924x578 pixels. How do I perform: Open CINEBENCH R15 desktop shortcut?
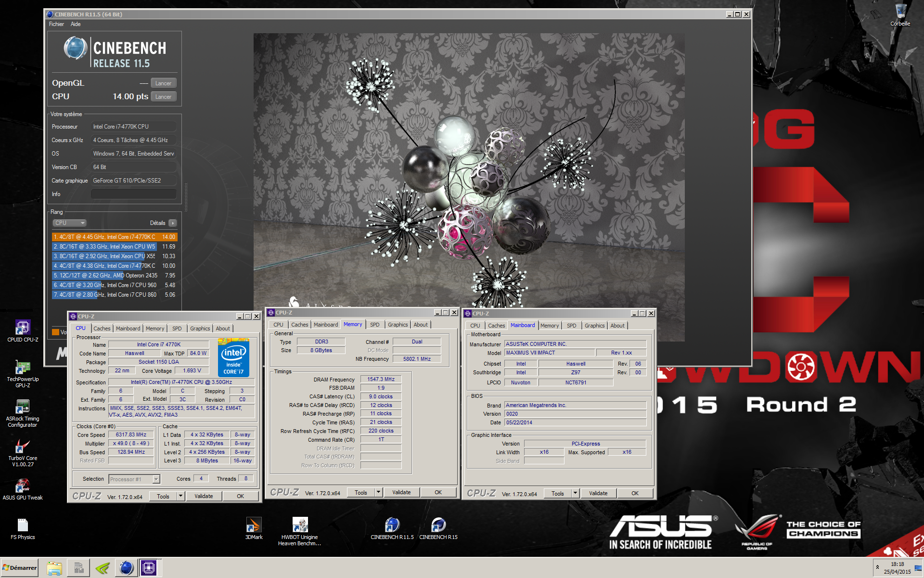pyautogui.click(x=438, y=528)
